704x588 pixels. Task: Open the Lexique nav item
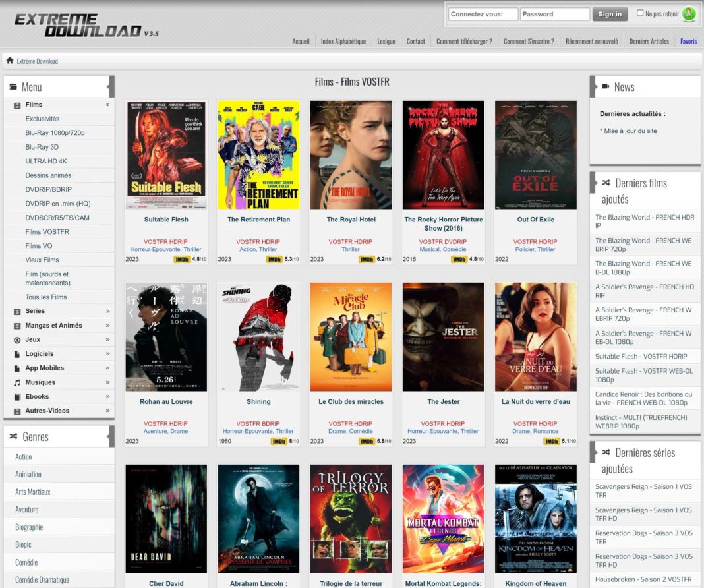(x=386, y=42)
